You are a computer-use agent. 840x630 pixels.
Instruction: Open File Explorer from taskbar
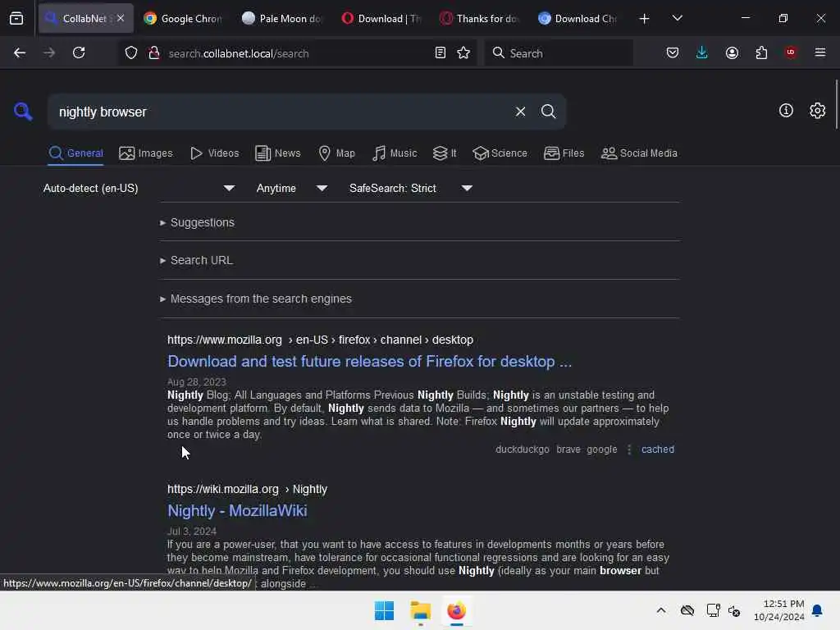click(x=421, y=610)
